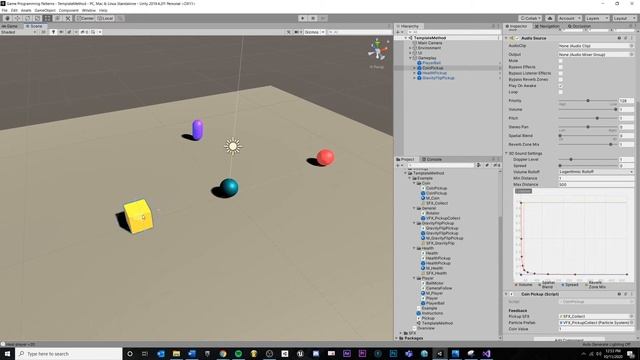Toggle Center pivot mode button
Viewport: 640px width, 360px height.
(x=85, y=18)
